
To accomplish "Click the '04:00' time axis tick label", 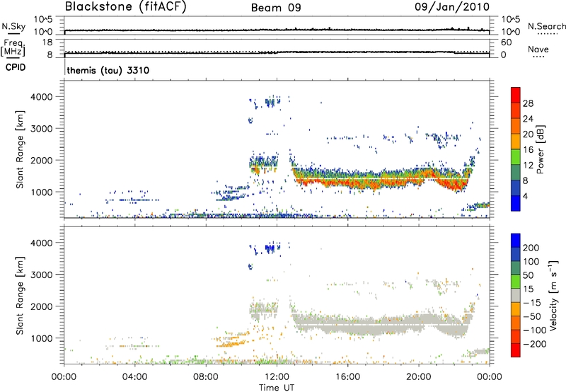I will coord(134,377).
